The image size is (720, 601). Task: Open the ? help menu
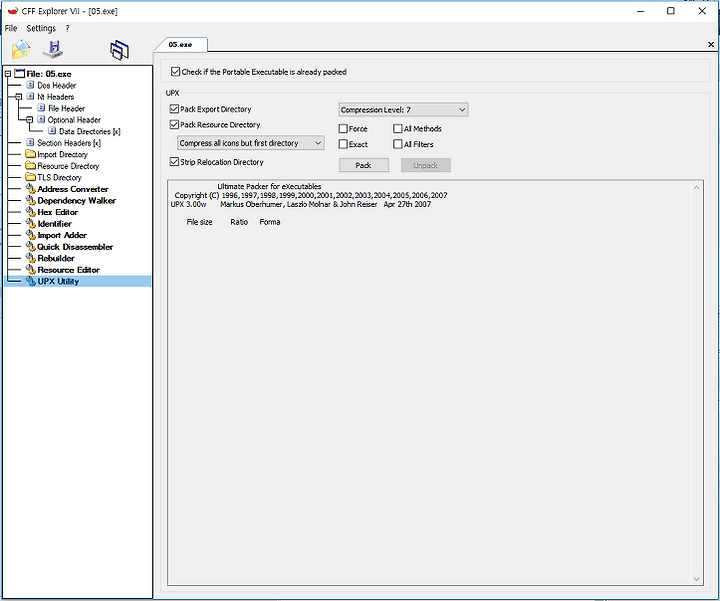68,28
